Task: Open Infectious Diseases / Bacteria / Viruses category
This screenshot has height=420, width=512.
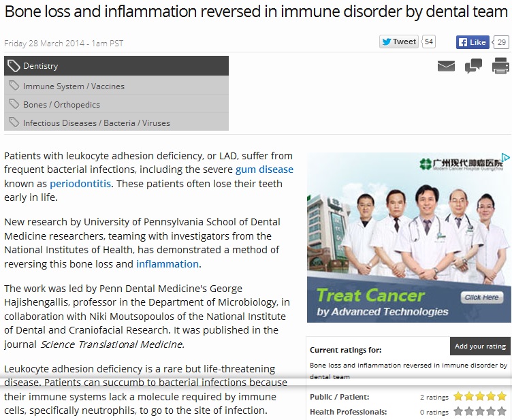Action: 97,123
